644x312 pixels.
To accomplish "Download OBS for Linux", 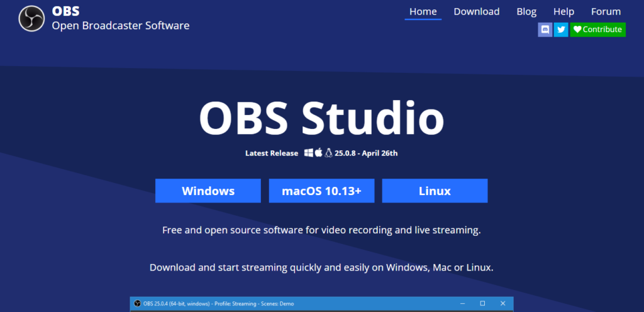I will [435, 191].
